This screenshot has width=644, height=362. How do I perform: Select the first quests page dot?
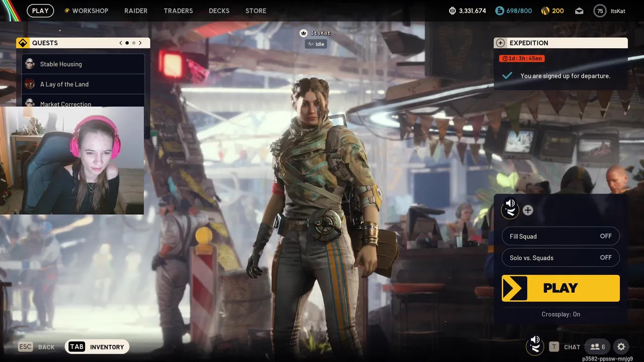click(127, 43)
